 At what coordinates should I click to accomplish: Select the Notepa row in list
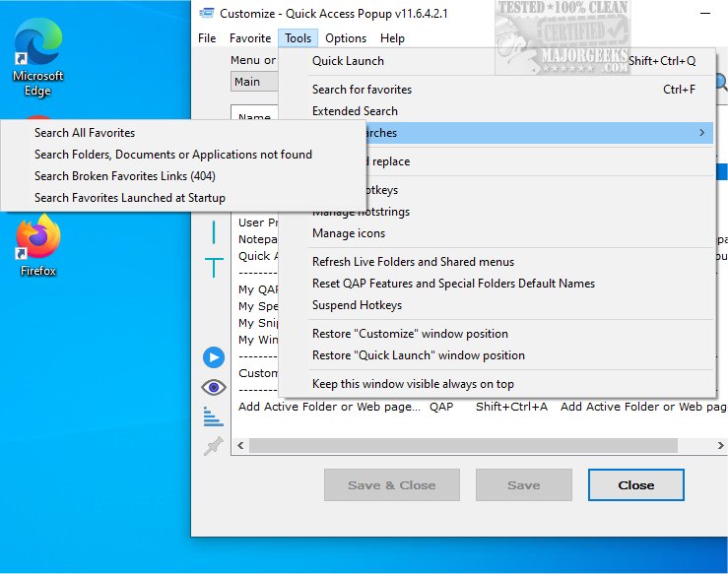click(x=258, y=239)
